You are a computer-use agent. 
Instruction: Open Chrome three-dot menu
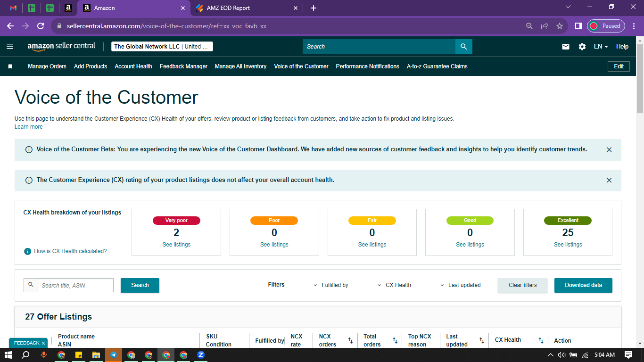pyautogui.click(x=634, y=26)
